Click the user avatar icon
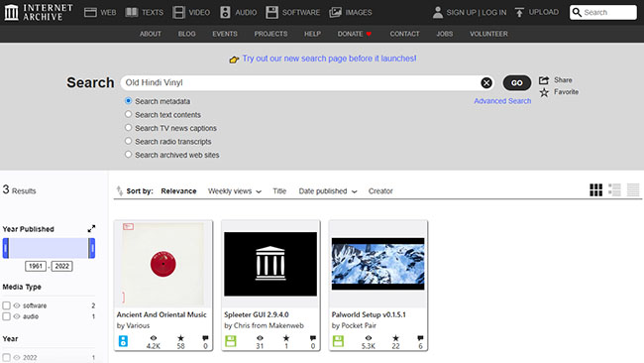 click(x=438, y=12)
